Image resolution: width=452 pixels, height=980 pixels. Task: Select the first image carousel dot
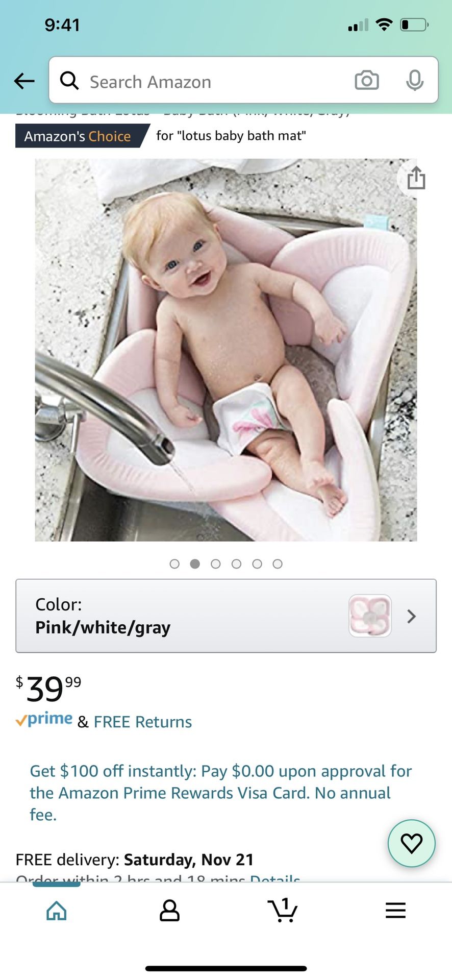point(174,564)
